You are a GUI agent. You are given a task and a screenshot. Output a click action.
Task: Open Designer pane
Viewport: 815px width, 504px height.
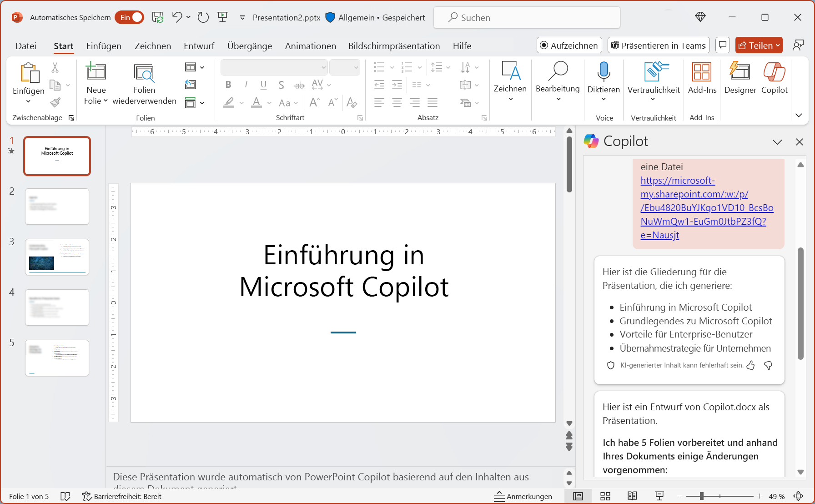point(740,78)
